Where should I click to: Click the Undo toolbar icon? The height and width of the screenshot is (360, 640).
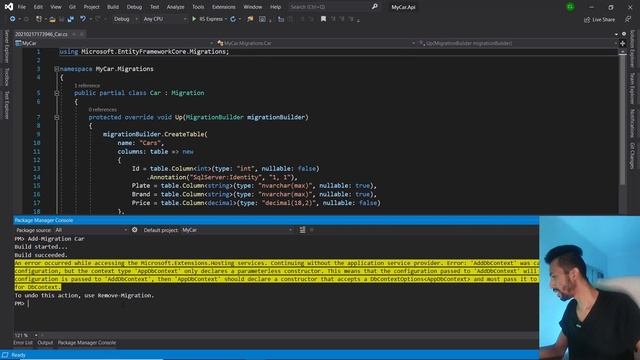pyautogui.click(x=83, y=19)
